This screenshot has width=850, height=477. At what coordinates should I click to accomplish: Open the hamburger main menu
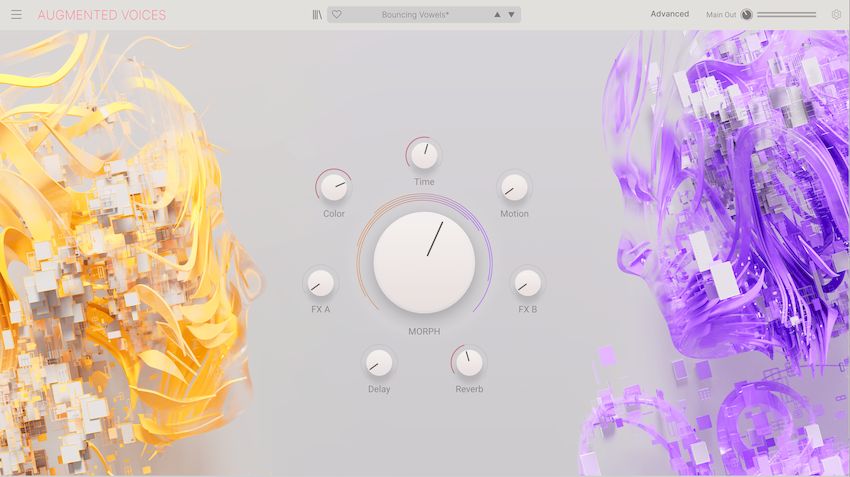[16, 15]
